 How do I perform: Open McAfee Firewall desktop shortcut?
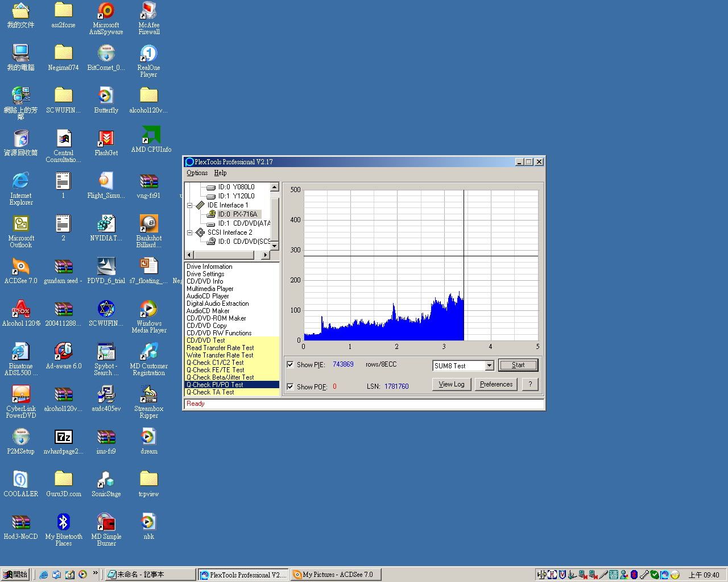coord(148,19)
